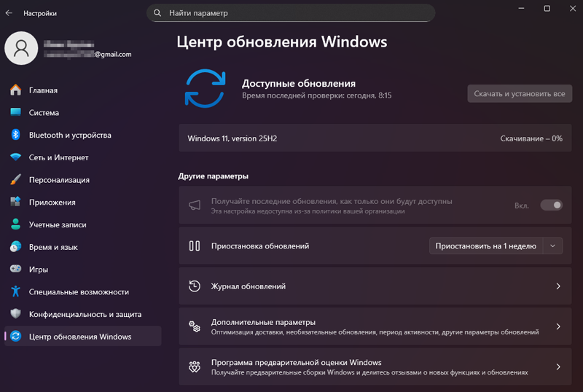Select Время и язык in sidebar

click(x=53, y=247)
